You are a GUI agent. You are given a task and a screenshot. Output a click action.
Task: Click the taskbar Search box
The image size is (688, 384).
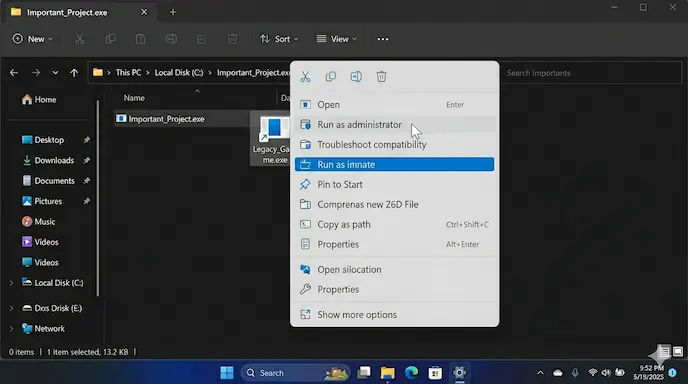click(x=295, y=373)
